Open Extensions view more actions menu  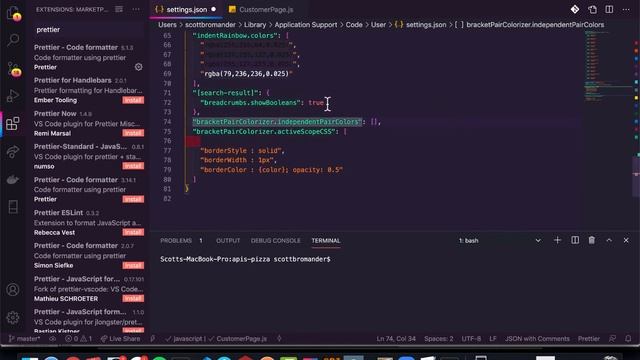(136, 9)
